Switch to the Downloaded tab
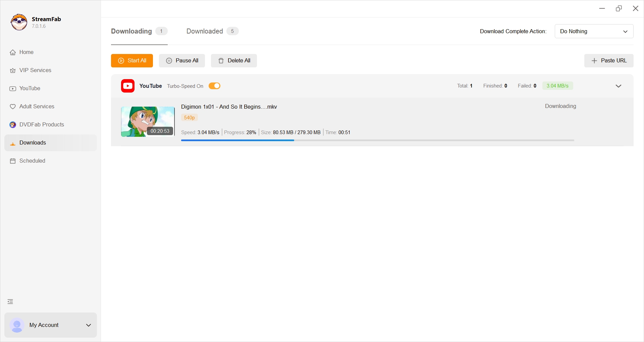Viewport: 644px width, 342px height. point(204,31)
